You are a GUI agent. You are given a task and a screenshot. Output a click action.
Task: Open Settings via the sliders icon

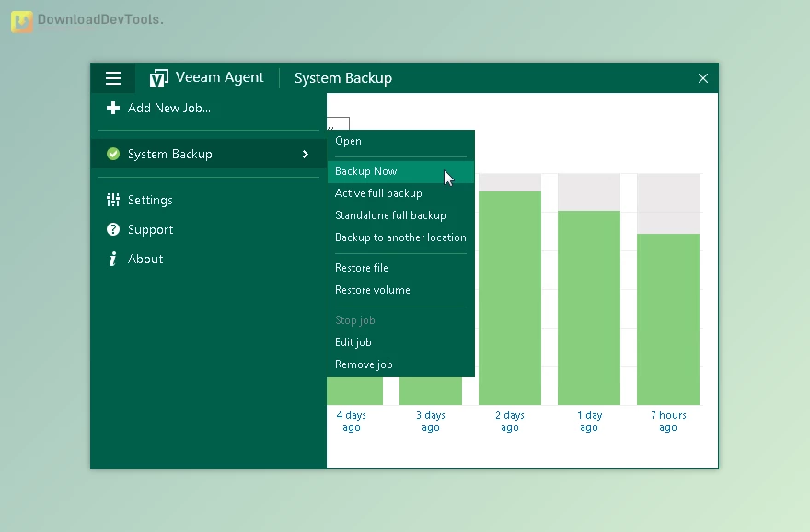[113, 200]
